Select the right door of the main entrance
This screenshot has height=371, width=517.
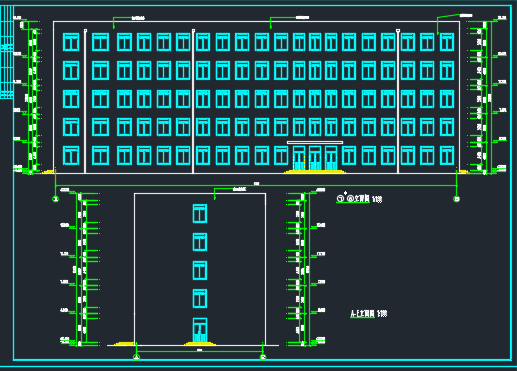(x=331, y=158)
